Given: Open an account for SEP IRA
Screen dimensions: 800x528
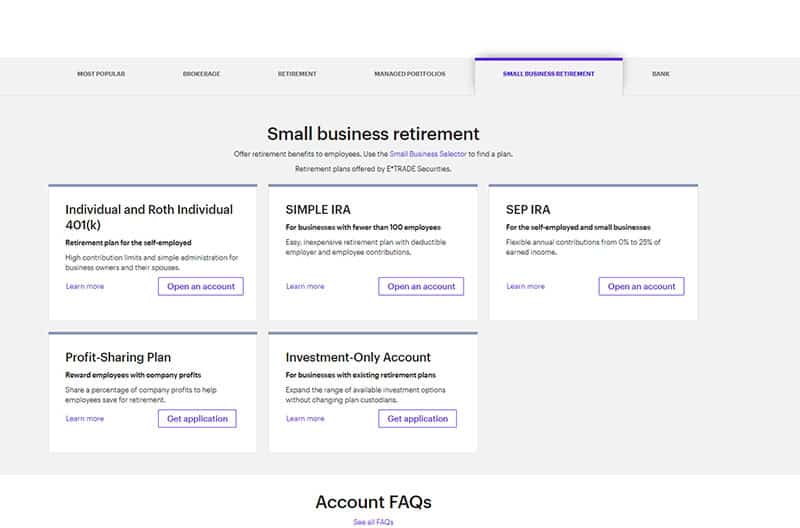Looking at the screenshot, I should (641, 286).
